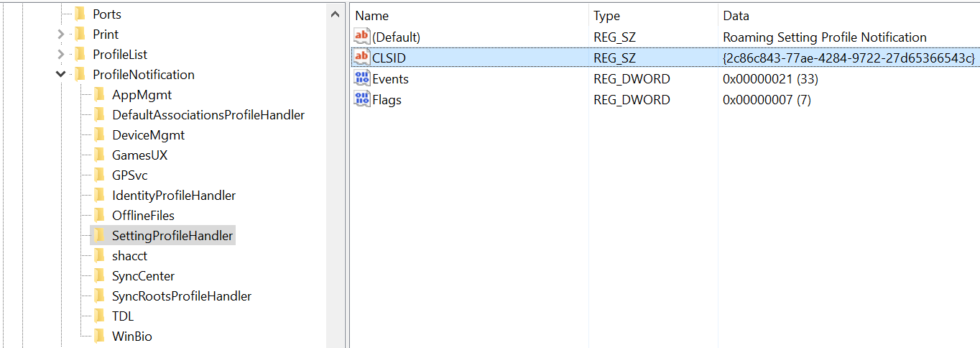Click the SyncRootsProfileHandler folder icon
Image resolution: width=980 pixels, height=348 pixels.
(x=99, y=296)
